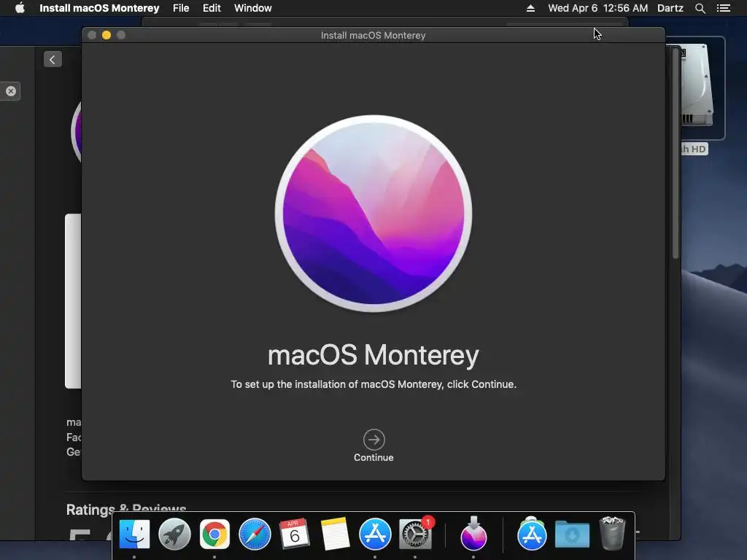Open the File menu
Image resolution: width=747 pixels, height=560 pixels.
tap(181, 8)
